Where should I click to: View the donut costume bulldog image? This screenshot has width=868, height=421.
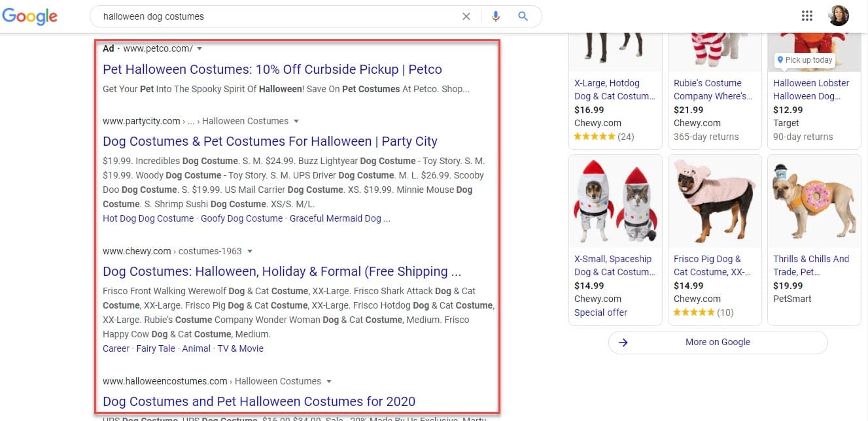(x=814, y=201)
